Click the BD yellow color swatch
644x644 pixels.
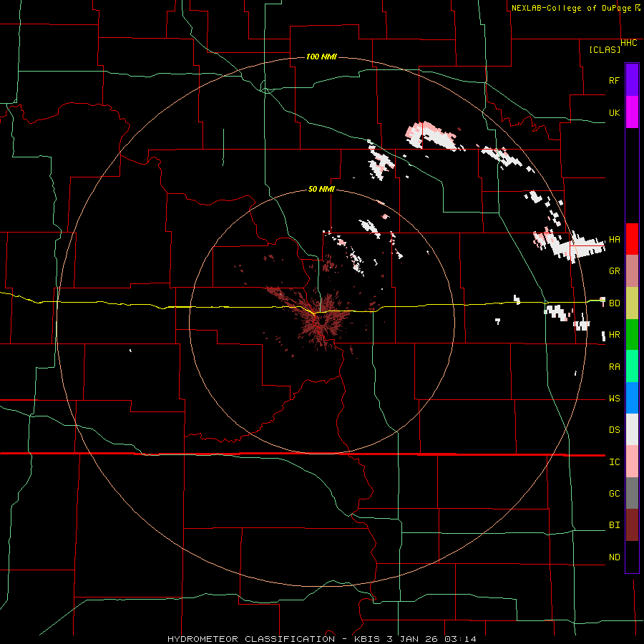click(632, 303)
